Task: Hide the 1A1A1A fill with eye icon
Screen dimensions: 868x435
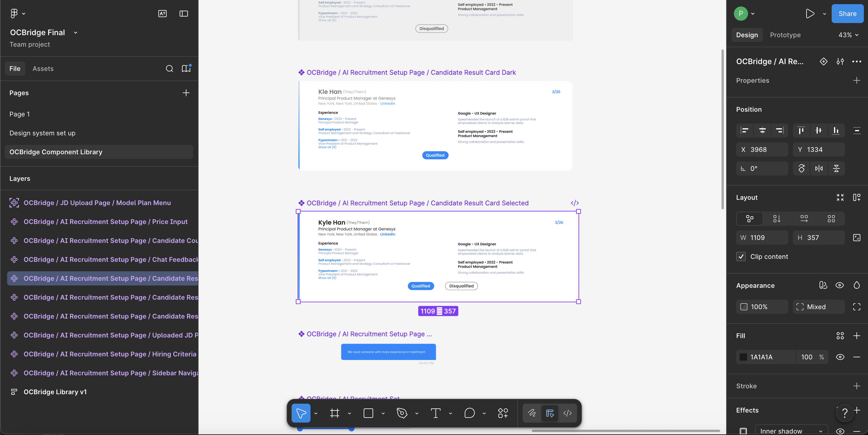Action: coord(840,357)
